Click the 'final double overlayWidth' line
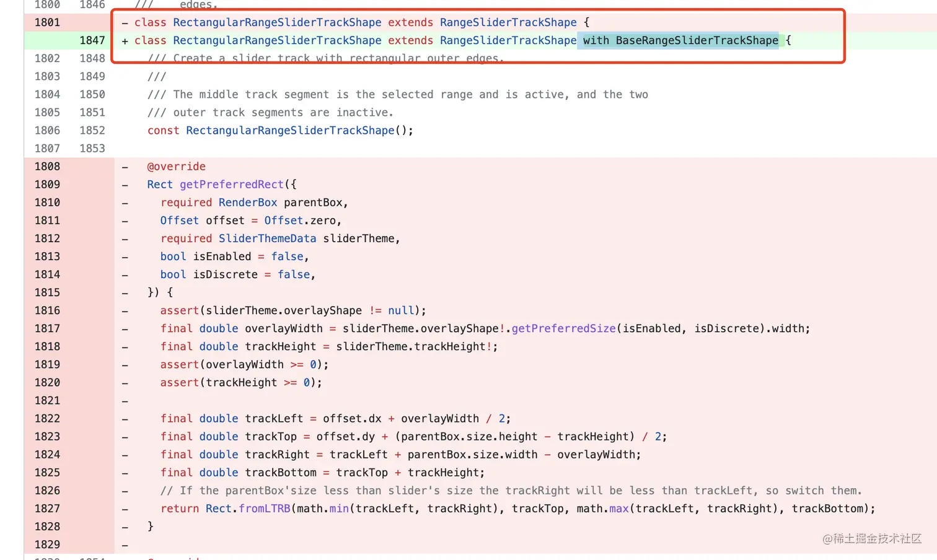Image resolution: width=937 pixels, height=560 pixels. coord(485,328)
